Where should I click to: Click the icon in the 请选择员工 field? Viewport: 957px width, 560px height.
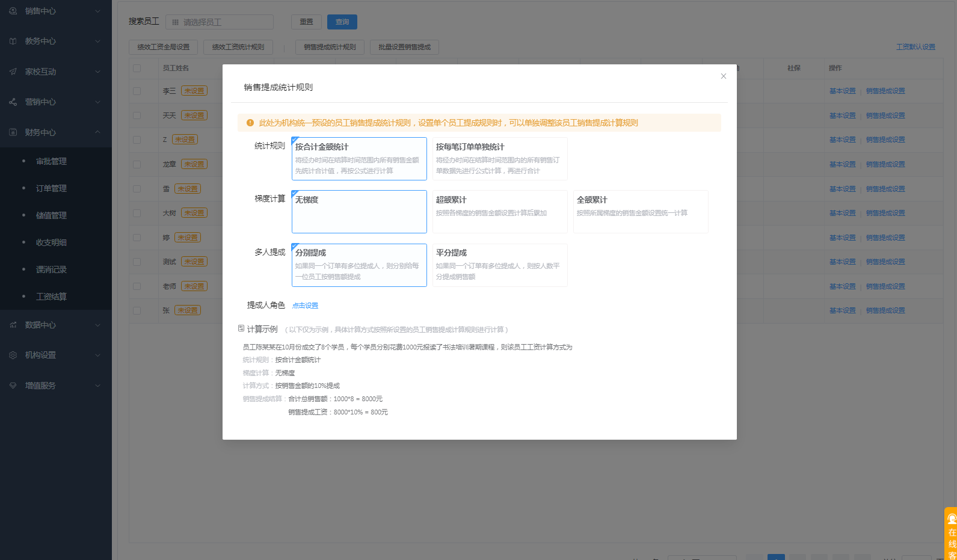pos(175,22)
